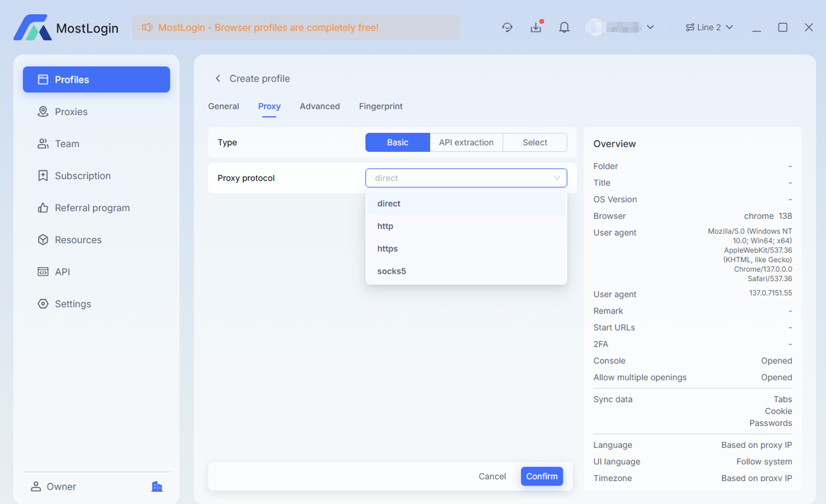Screen dimensions: 826x504
Task: Go back using the Create profile arrow
Action: pos(218,79)
